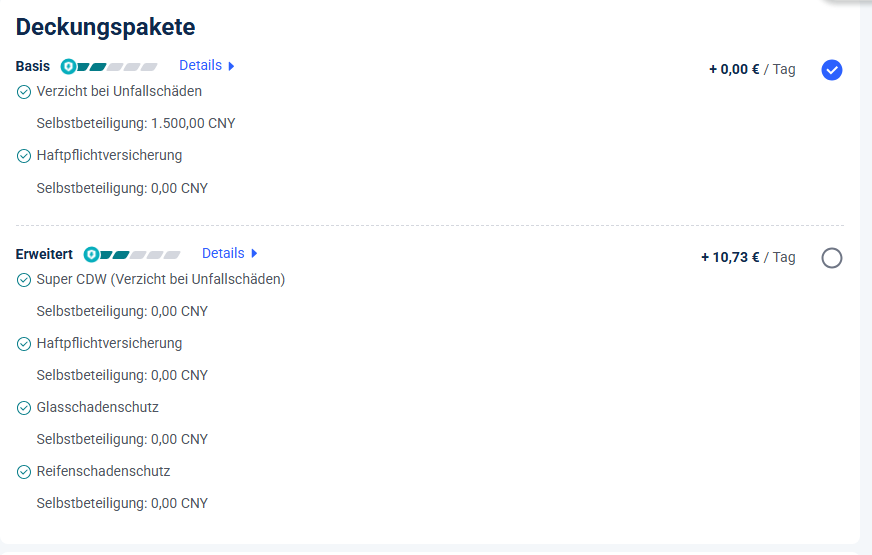This screenshot has width=872, height=555.
Task: Click the Erweitert package title
Action: (44, 254)
